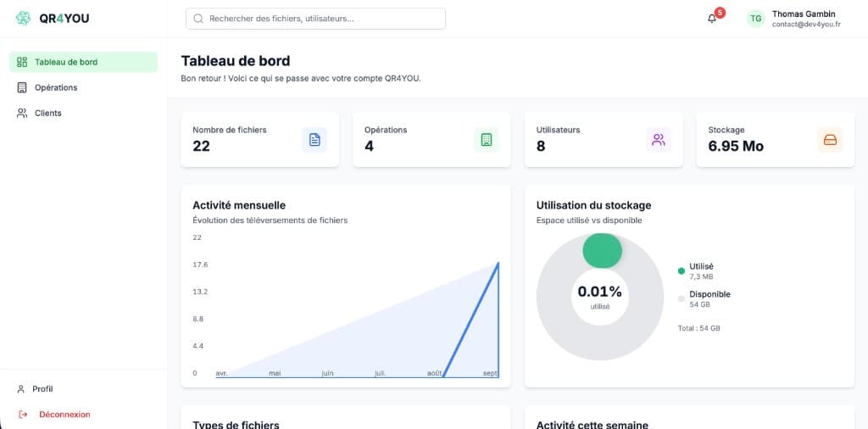Click the 13.2 y-axis value

coord(200,292)
